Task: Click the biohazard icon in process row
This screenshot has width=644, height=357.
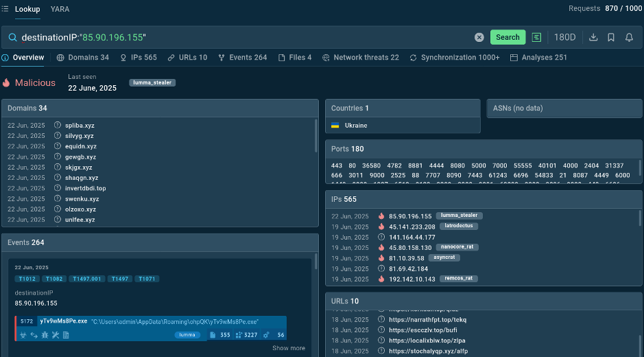Action: coord(23,335)
